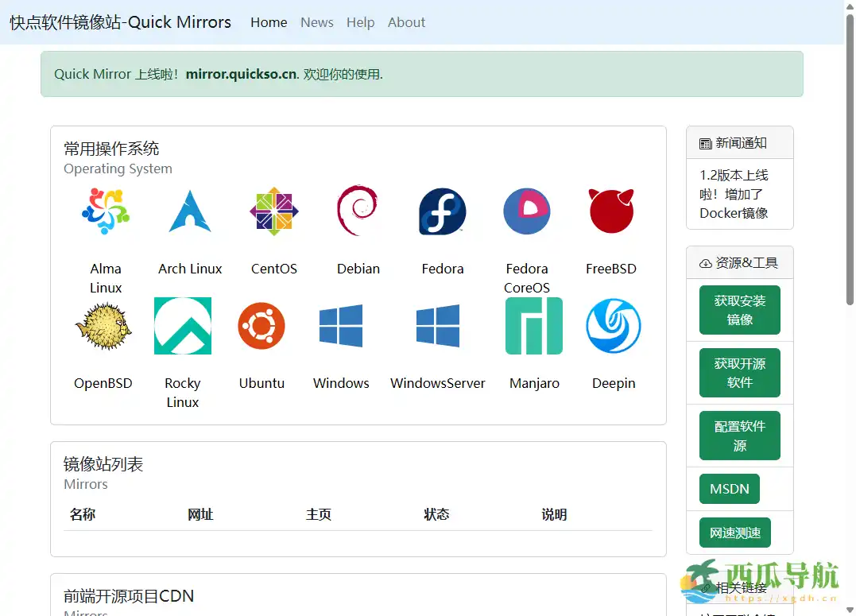Switch to the About page
Viewport: 856px width, 616px height.
tap(406, 22)
